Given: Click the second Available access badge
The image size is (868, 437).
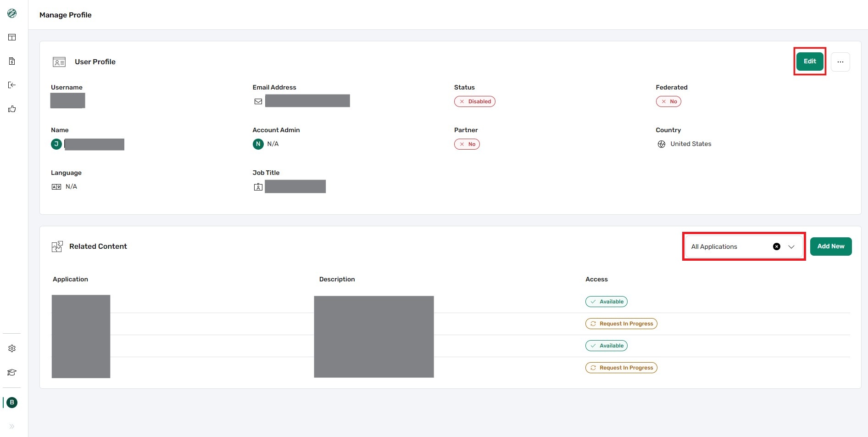Looking at the screenshot, I should (x=606, y=346).
